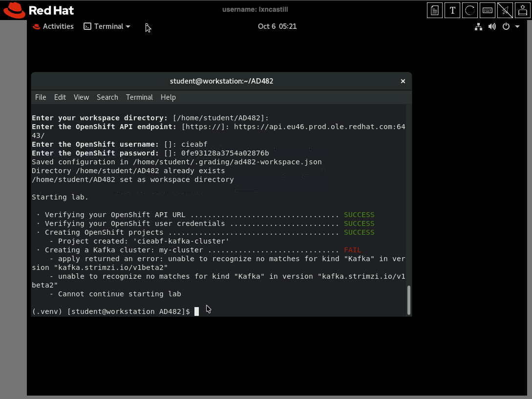
Task: Click the terminal vertical scrollbar thumb
Action: pyautogui.click(x=408, y=300)
